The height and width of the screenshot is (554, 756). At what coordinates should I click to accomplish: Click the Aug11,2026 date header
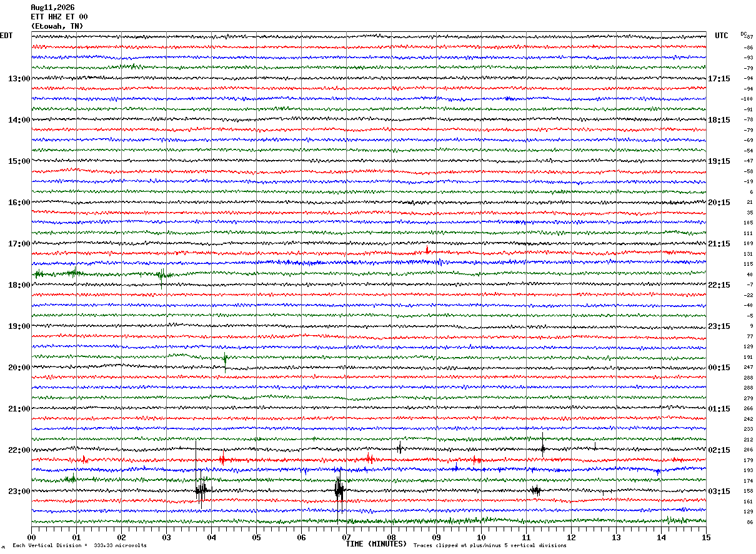click(x=52, y=8)
